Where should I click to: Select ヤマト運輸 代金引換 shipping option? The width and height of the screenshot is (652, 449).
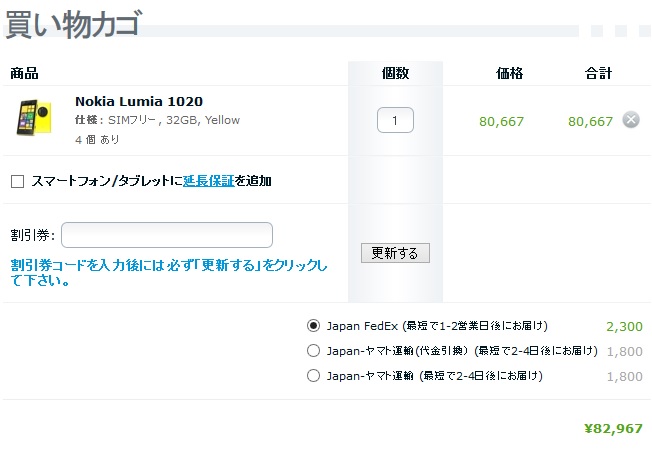pos(313,351)
